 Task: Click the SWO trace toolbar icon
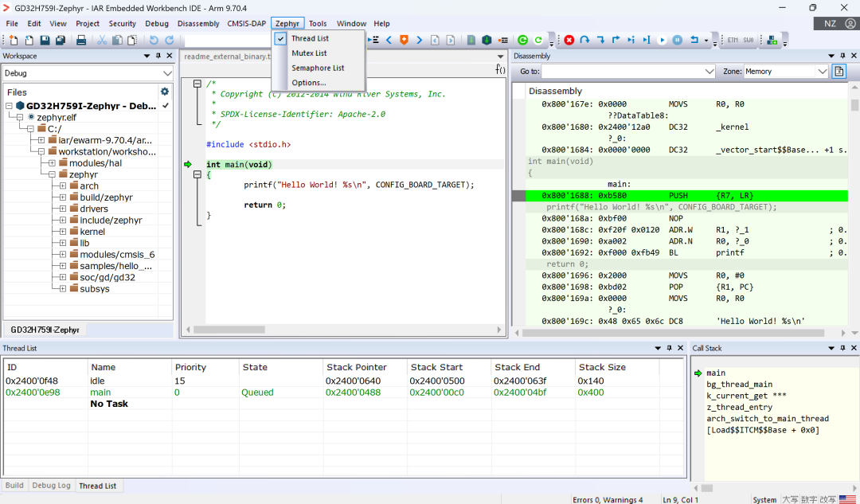748,40
